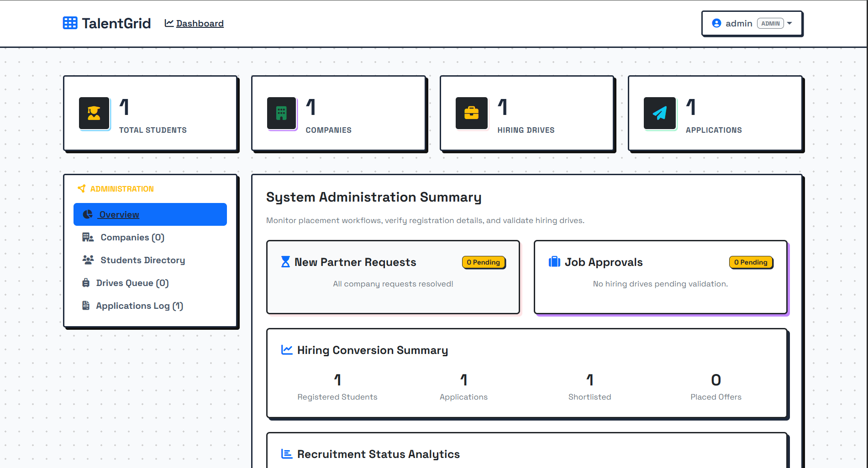Image resolution: width=868 pixels, height=468 pixels.
Task: Click the dropdown caret beside ADMIN badge
Action: coord(789,23)
